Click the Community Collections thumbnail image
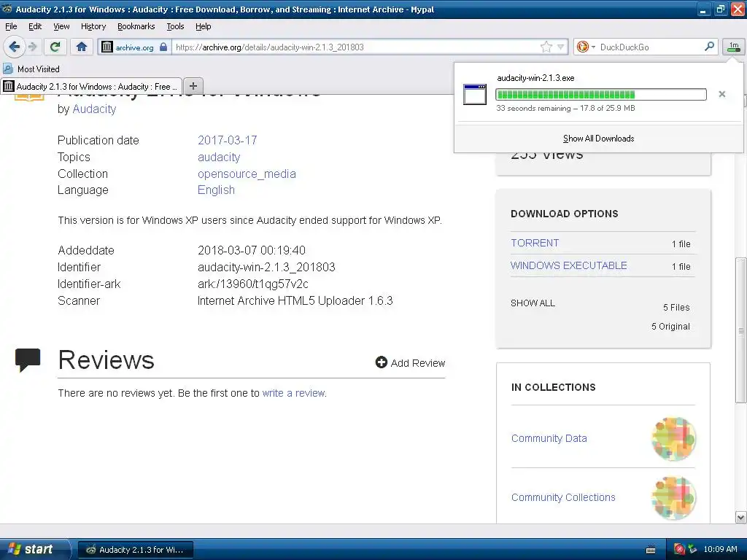This screenshot has height=560, width=747. point(673,498)
